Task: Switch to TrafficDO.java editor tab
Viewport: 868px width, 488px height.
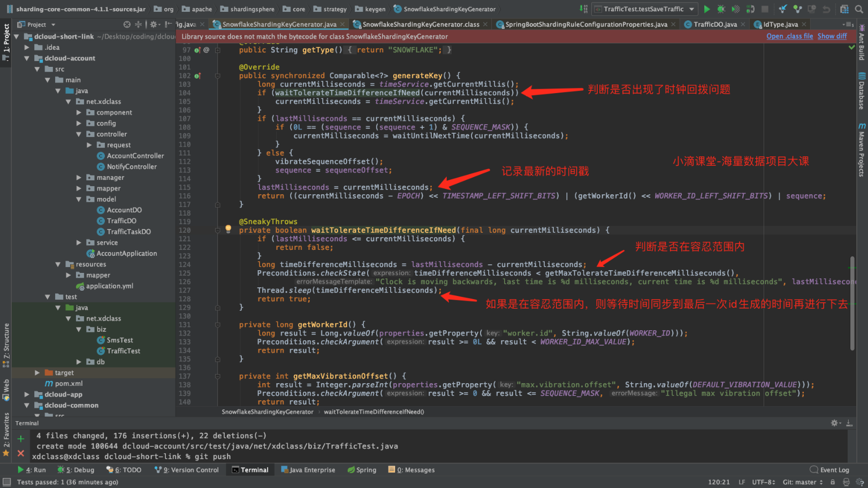Action: [714, 25]
